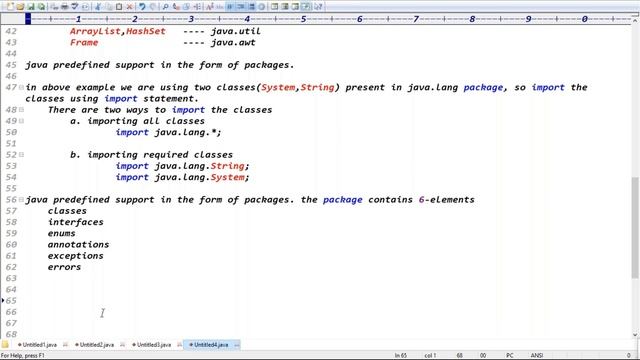Click 'import java.lang.String;' on line 53

click(182, 166)
